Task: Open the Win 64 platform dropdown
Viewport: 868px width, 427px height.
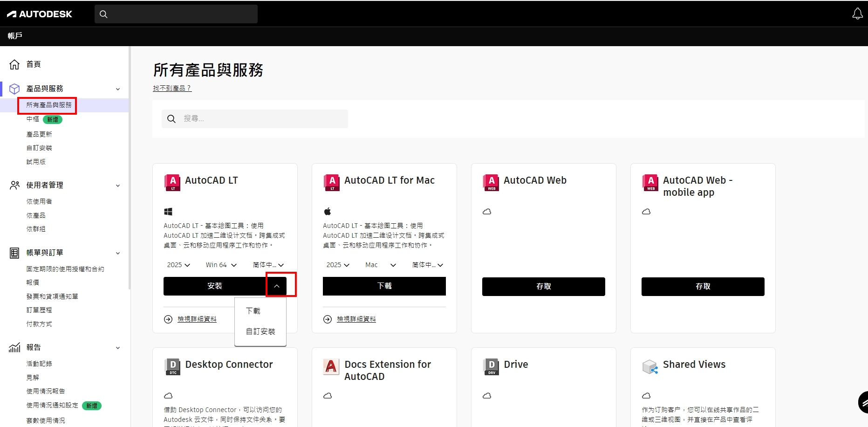Action: [x=221, y=265]
